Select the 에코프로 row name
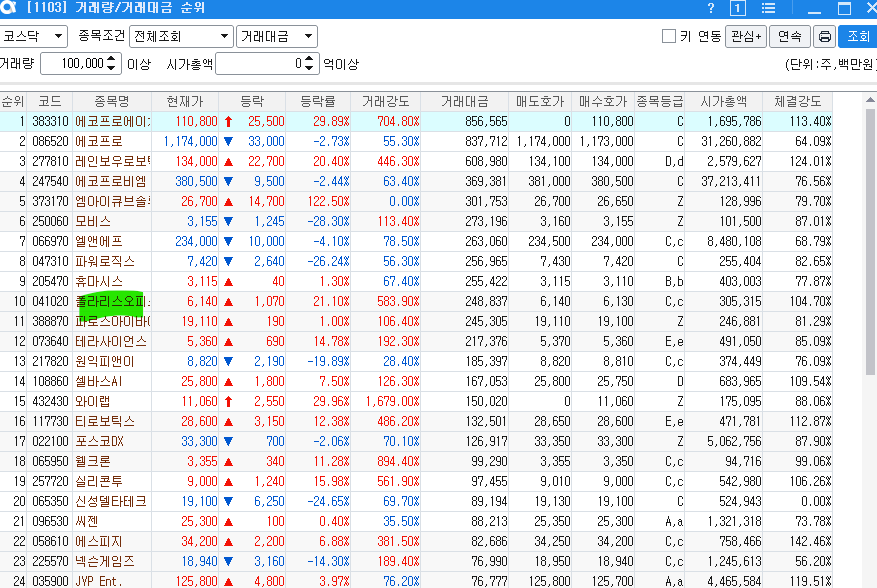Viewport: 877px width, 588px height. 99,142
